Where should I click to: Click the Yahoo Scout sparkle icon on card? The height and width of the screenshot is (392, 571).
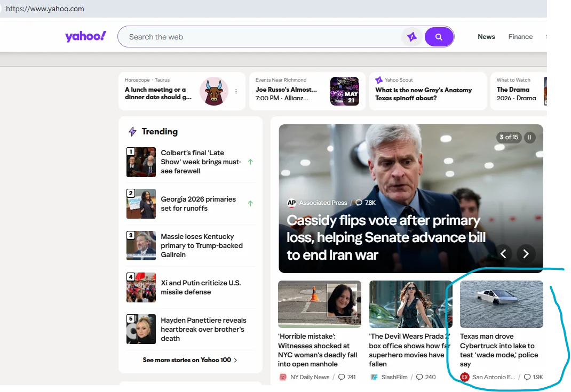[379, 79]
